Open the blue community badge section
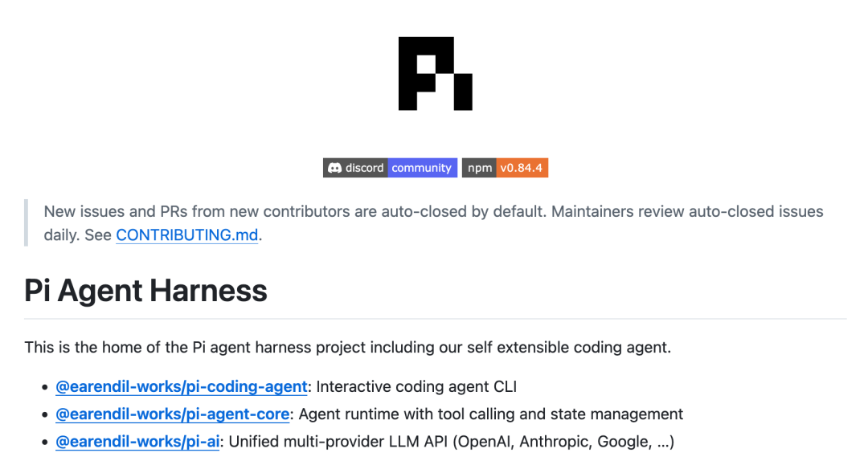The width and height of the screenshot is (868, 465). (423, 168)
